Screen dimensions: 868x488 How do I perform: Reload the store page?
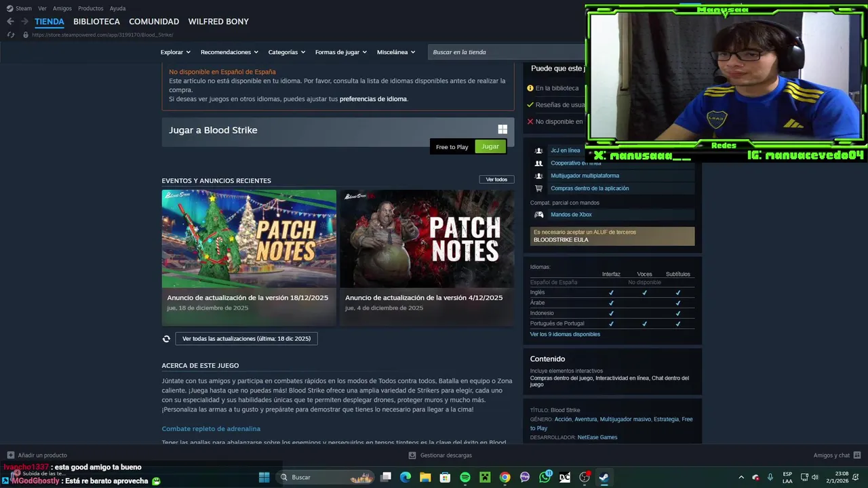[10, 35]
